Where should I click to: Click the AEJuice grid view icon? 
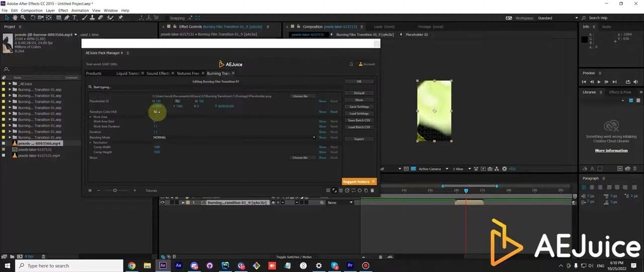click(x=328, y=190)
